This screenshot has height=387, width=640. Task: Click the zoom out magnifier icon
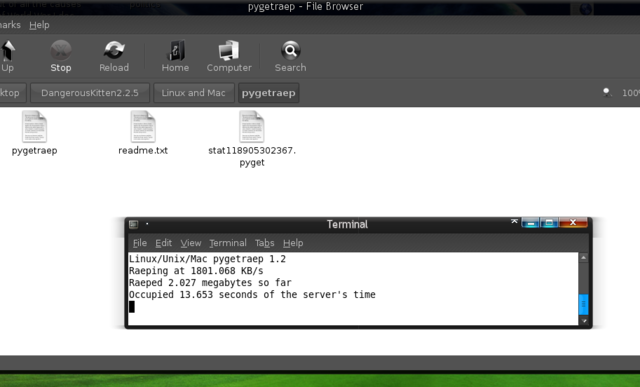pyautogui.click(x=607, y=93)
